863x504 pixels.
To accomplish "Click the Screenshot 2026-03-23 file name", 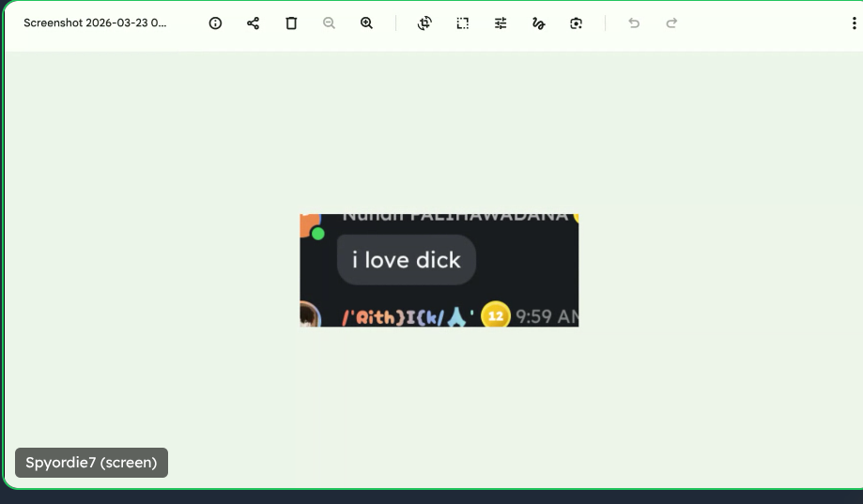I will pos(95,23).
